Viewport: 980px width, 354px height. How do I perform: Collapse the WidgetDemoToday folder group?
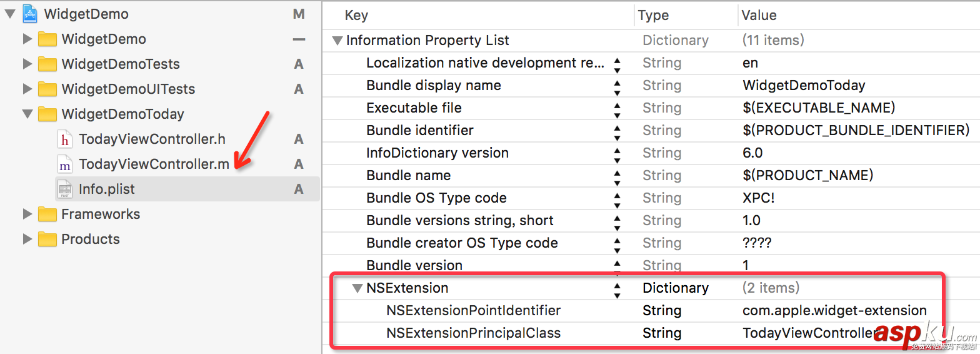[27, 114]
